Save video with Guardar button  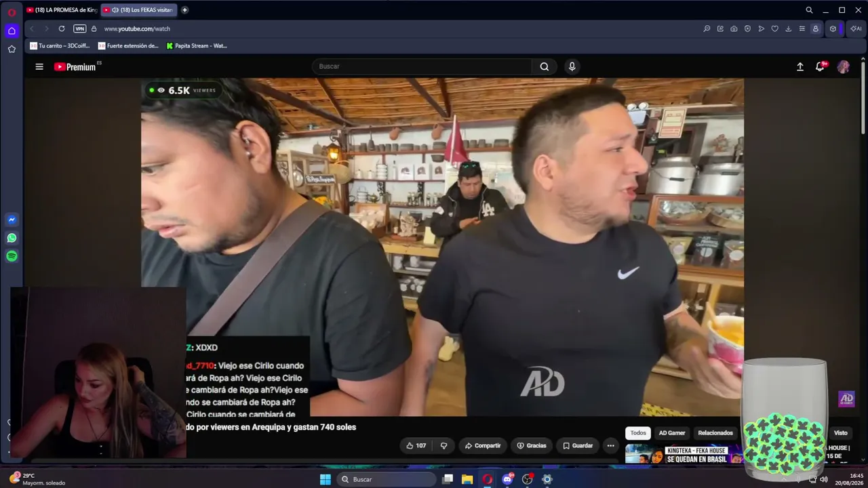pyautogui.click(x=578, y=445)
